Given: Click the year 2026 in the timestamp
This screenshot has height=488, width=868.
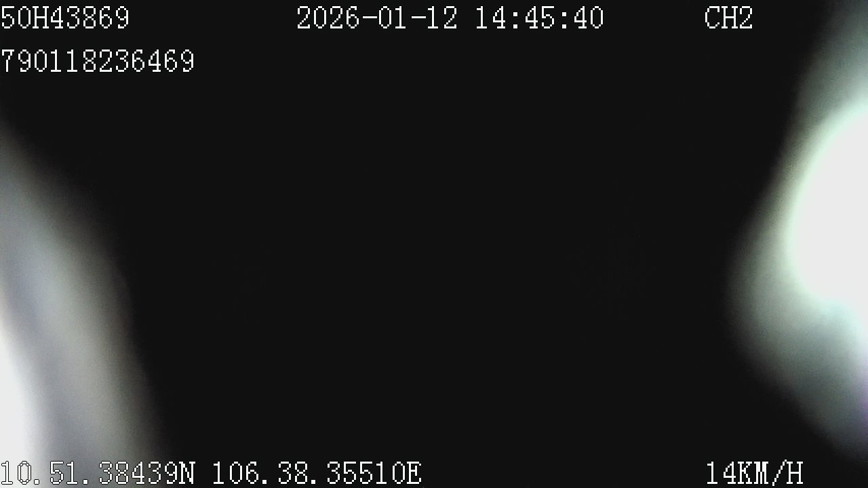Looking at the screenshot, I should pyautogui.click(x=329, y=18).
